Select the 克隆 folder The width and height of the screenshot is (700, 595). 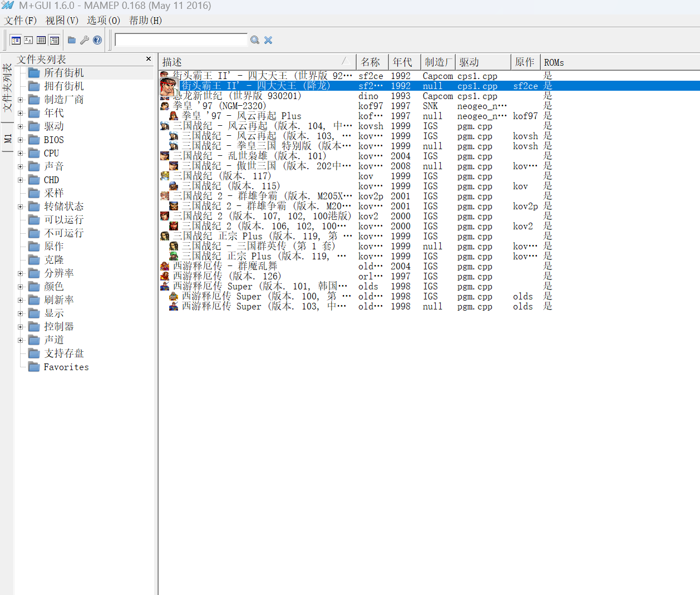[53, 260]
